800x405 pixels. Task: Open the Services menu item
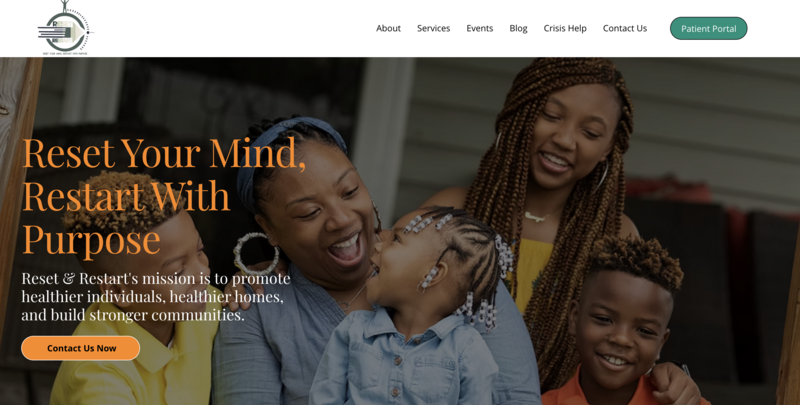[433, 29]
